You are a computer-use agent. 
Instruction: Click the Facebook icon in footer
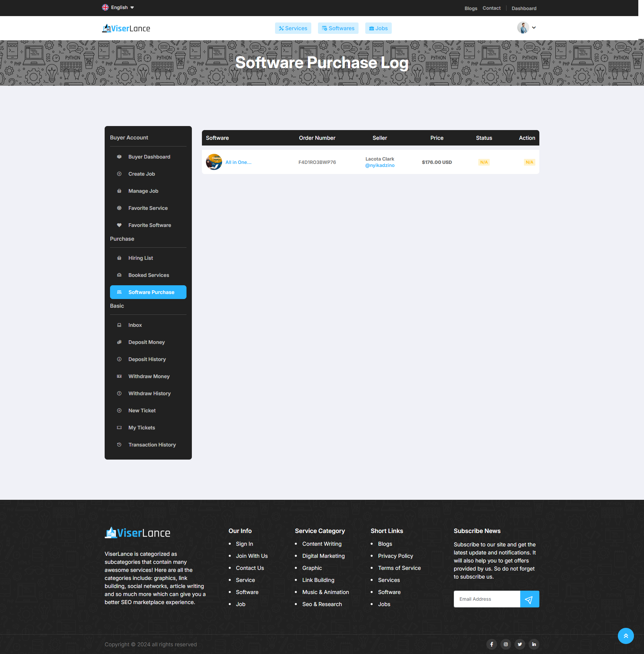491,644
